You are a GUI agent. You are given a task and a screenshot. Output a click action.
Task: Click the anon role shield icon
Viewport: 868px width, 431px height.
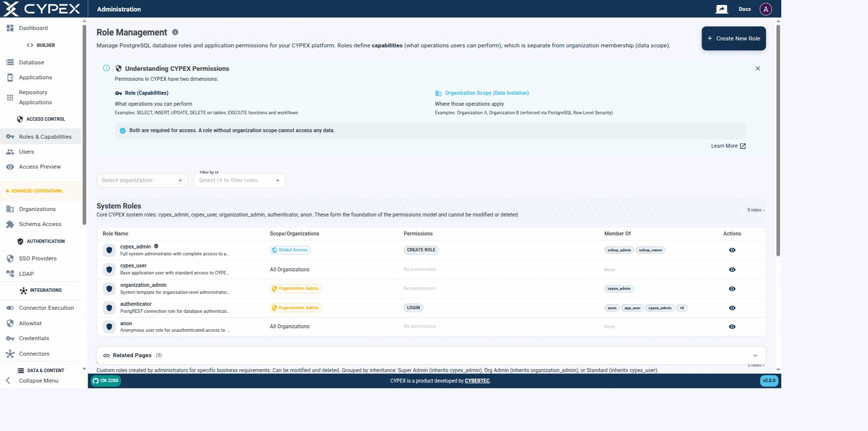(x=109, y=327)
